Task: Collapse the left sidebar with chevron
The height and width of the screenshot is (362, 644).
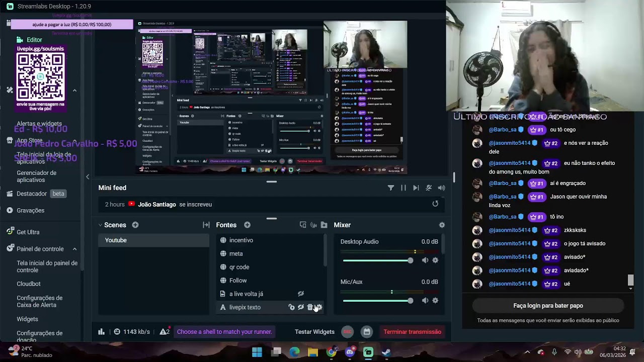Action: 88,176
